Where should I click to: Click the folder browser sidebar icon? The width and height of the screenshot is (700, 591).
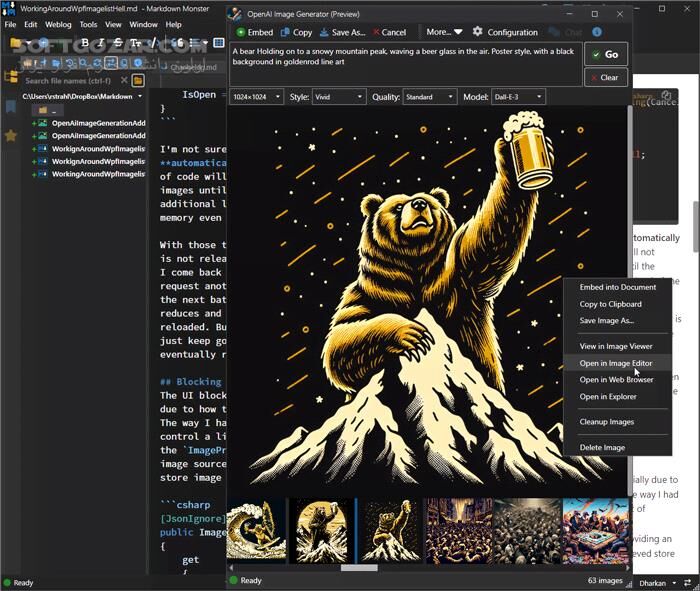pos(11,77)
